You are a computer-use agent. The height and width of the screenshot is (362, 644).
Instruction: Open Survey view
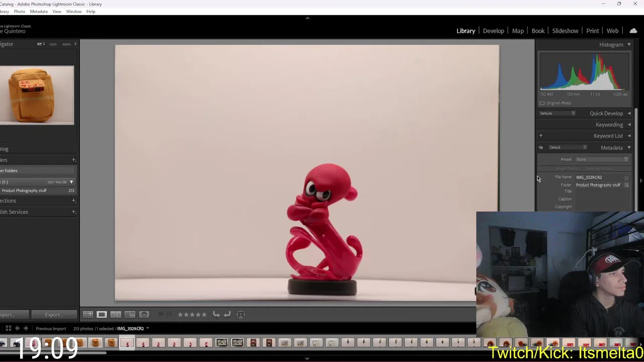pos(130,314)
